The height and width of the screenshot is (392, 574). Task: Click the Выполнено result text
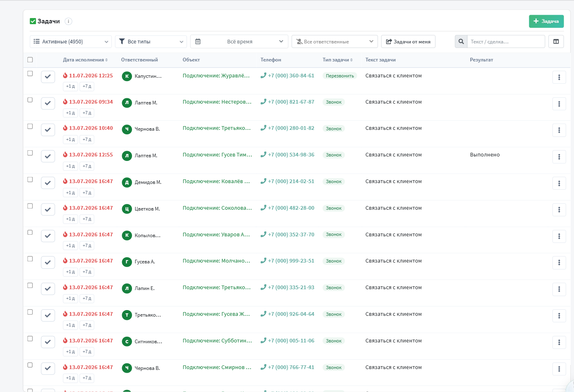[x=485, y=155]
